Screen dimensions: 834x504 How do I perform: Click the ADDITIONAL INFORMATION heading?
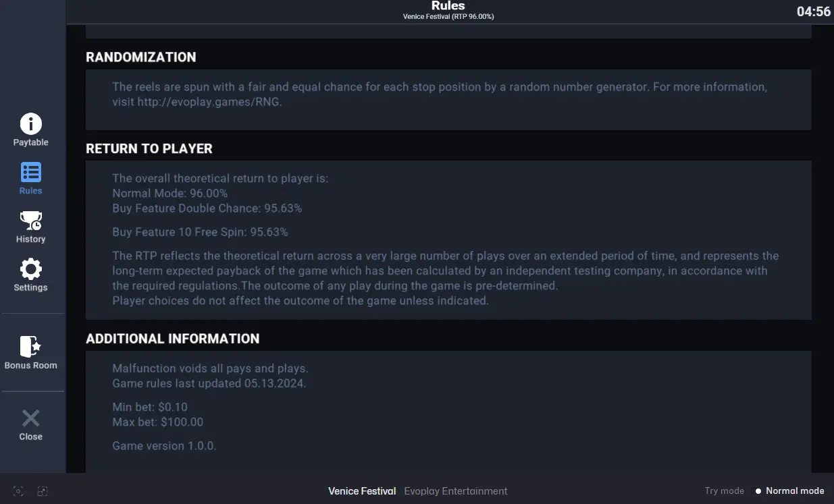(173, 339)
